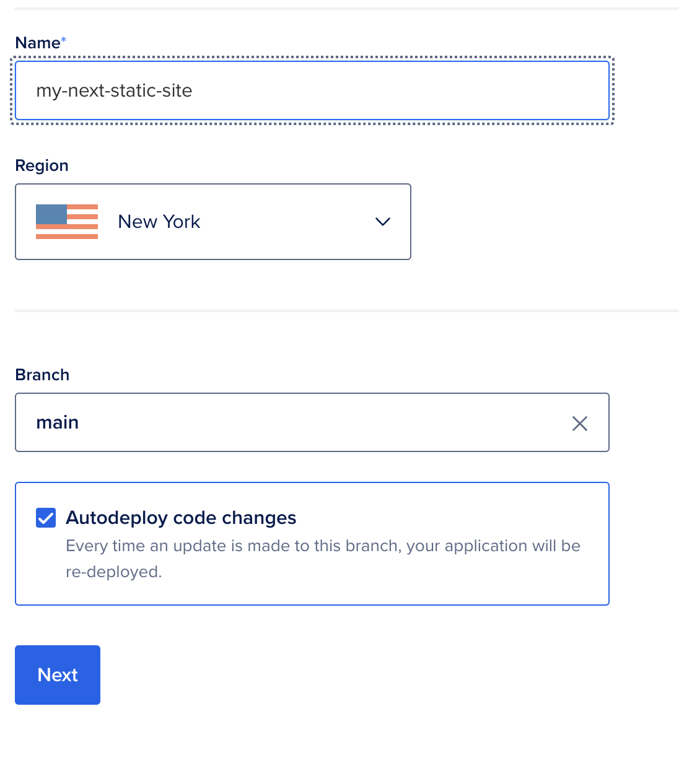Click the Next button

tap(58, 675)
